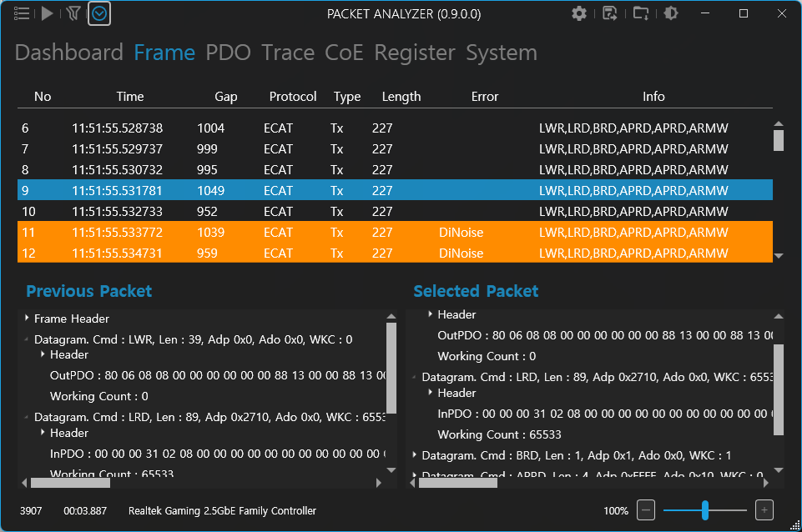Collapse the LWR Datagram node in Previous Packet

[x=27, y=340]
